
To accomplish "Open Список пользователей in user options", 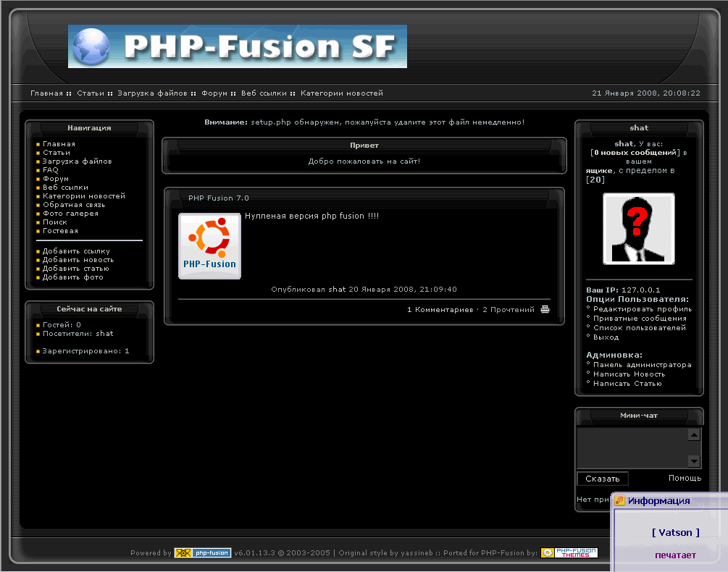I will coord(640,327).
